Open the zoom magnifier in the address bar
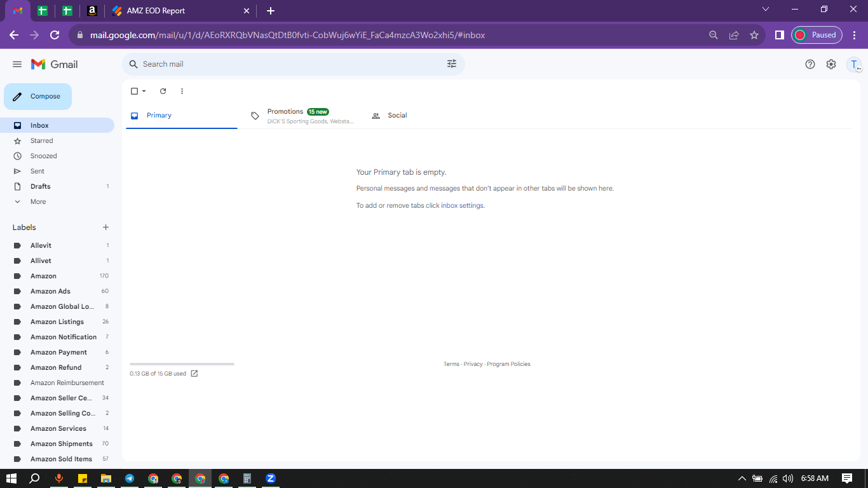The width and height of the screenshot is (868, 488). tap(714, 36)
